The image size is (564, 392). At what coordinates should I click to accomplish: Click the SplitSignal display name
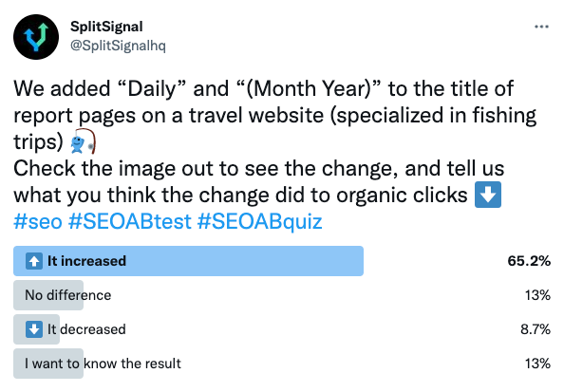pyautogui.click(x=106, y=27)
